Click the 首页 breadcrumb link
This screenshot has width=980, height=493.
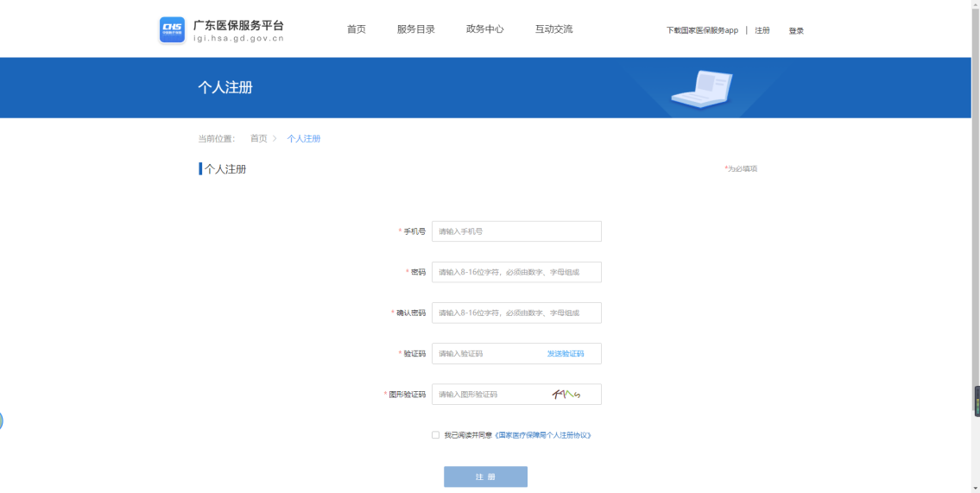258,139
